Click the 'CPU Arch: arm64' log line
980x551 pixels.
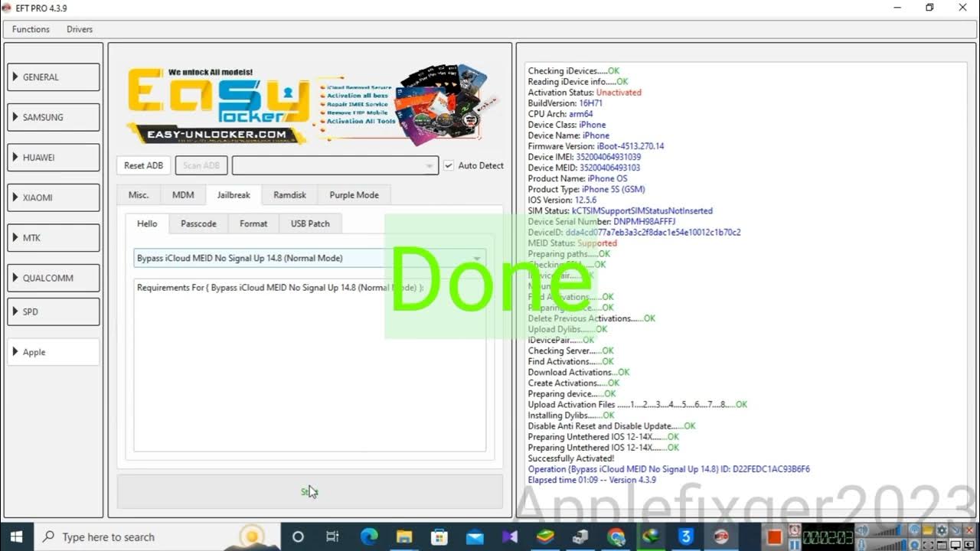coord(560,114)
